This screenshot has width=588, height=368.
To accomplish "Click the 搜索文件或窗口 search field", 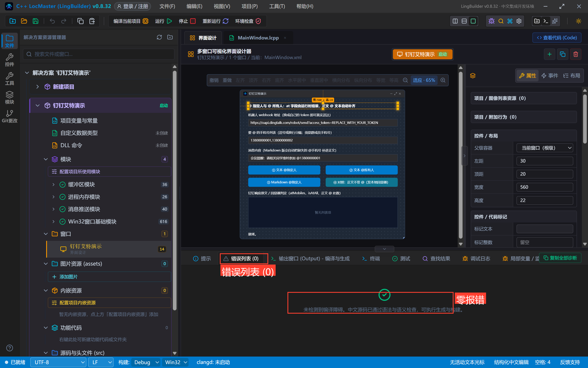I will coord(99,54).
